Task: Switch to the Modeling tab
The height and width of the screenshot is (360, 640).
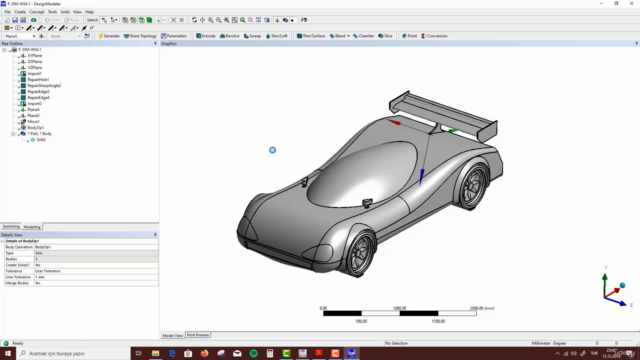Action: [32, 227]
